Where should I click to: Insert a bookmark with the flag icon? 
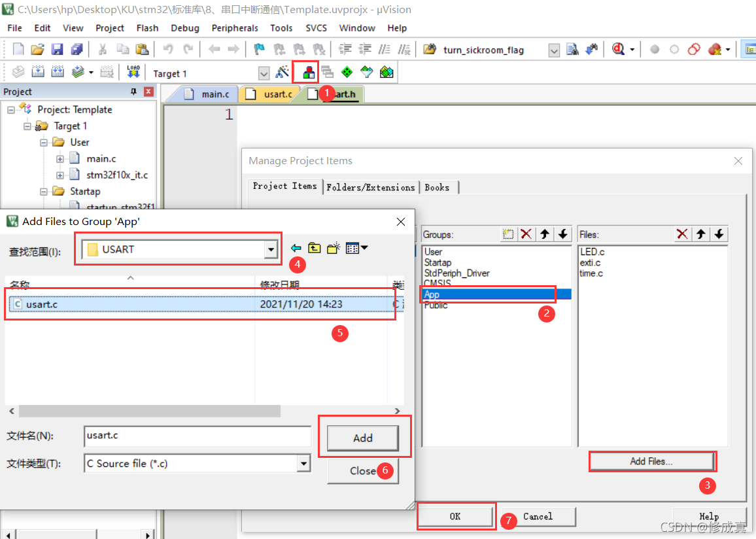[x=259, y=49]
